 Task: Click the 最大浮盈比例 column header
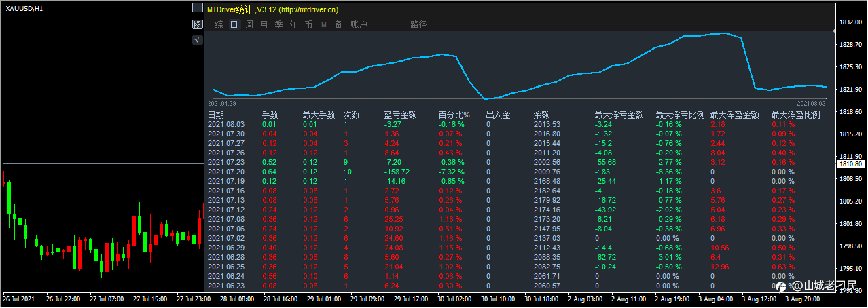(x=796, y=115)
